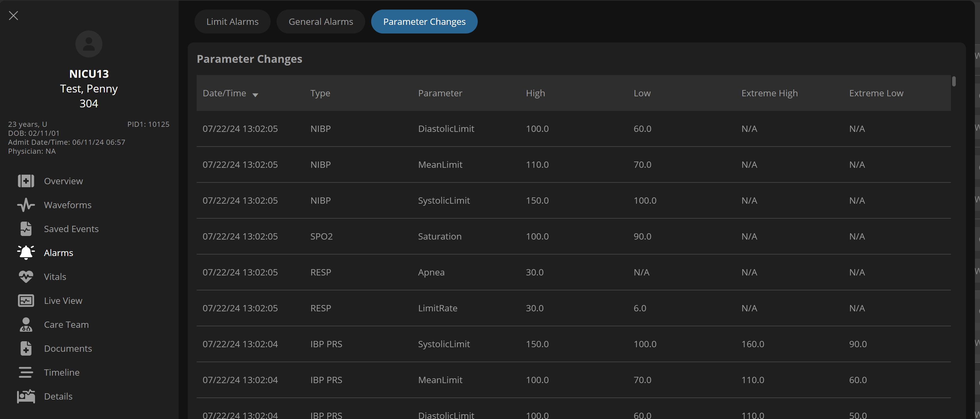Select NIBP DiastolicLimit row parameter cell
The height and width of the screenshot is (419, 980).
click(x=446, y=129)
